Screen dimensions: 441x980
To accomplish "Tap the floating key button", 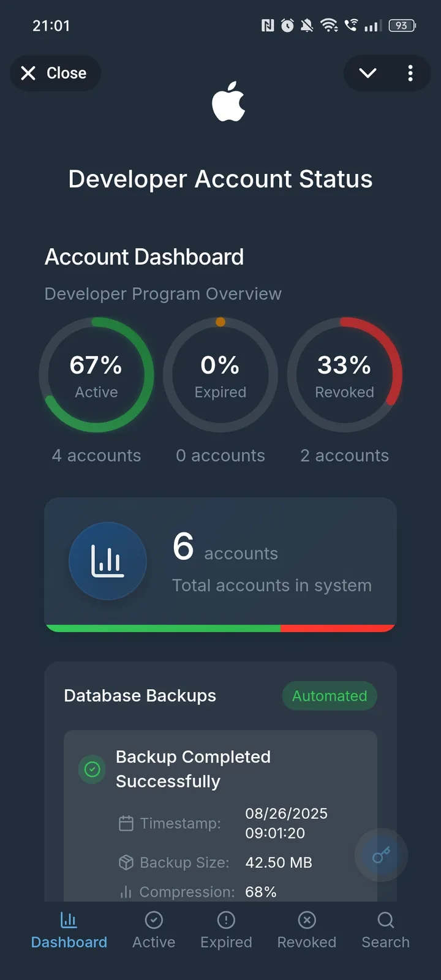I will pyautogui.click(x=381, y=855).
